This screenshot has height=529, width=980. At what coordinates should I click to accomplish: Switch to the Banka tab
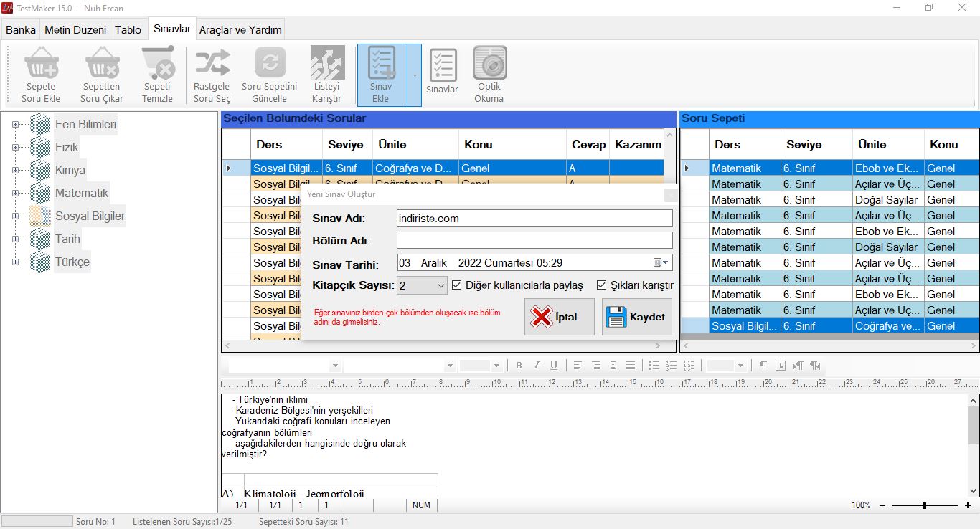click(x=21, y=30)
